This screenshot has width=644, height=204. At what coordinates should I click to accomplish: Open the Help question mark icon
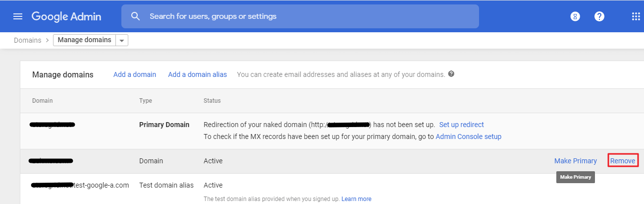click(x=599, y=16)
